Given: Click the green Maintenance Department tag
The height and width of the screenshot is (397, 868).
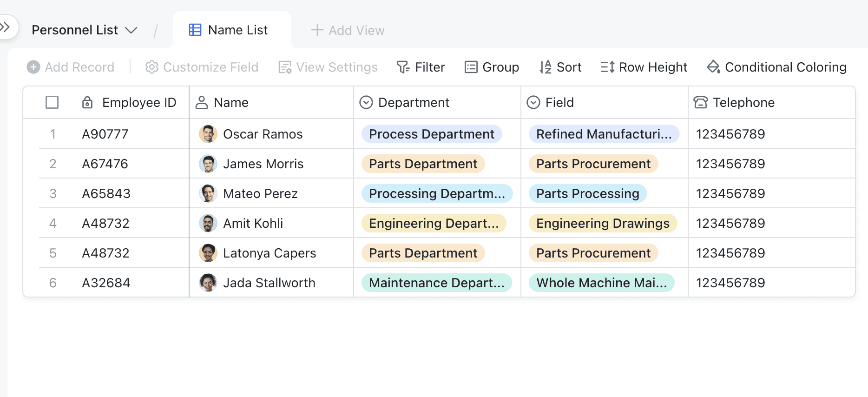Looking at the screenshot, I should click(x=436, y=283).
